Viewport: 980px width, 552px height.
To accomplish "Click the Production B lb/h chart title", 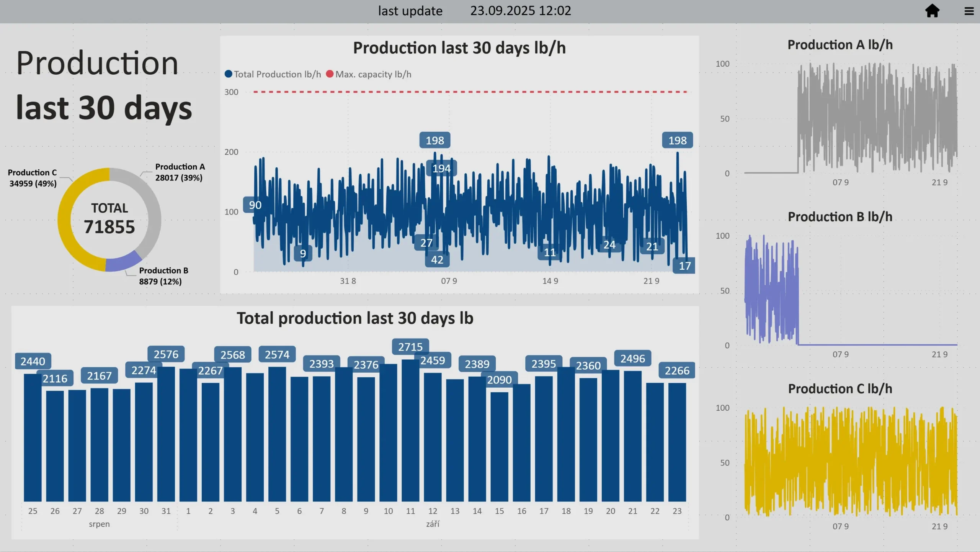I will (840, 217).
